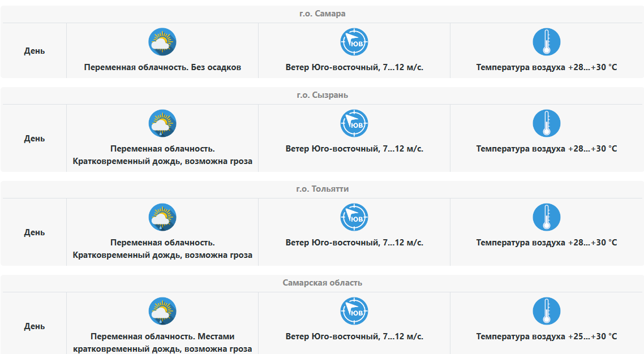The height and width of the screenshot is (354, 644).
Task: Click the thermometer icon for Сызрань
Action: pyautogui.click(x=547, y=124)
